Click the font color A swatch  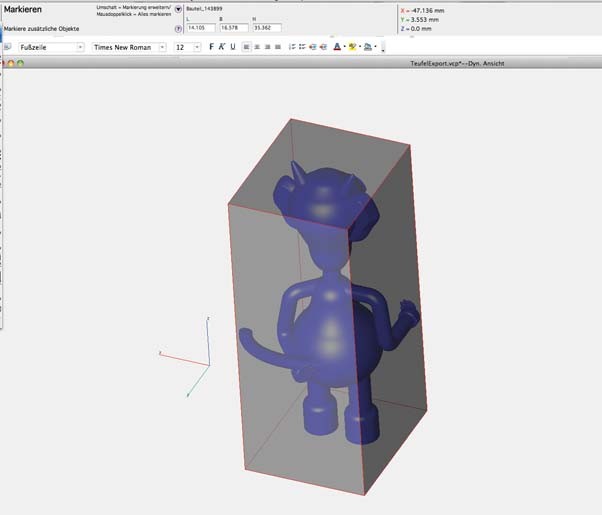pyautogui.click(x=337, y=47)
